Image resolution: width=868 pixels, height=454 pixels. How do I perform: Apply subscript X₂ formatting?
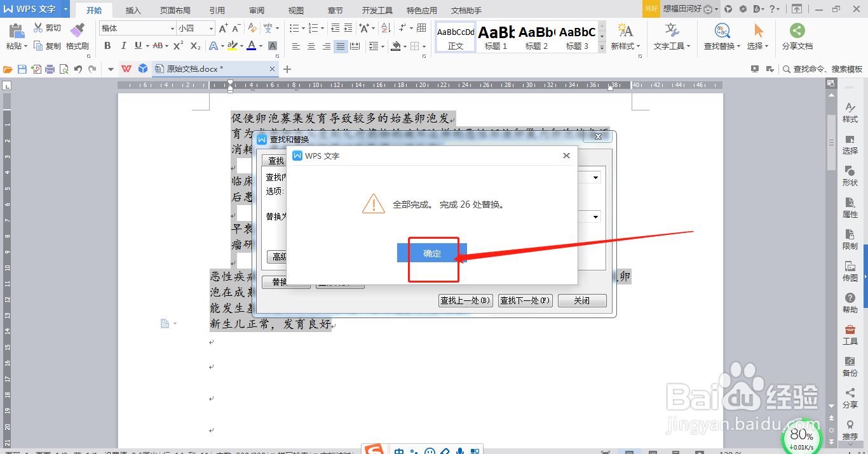(195, 46)
